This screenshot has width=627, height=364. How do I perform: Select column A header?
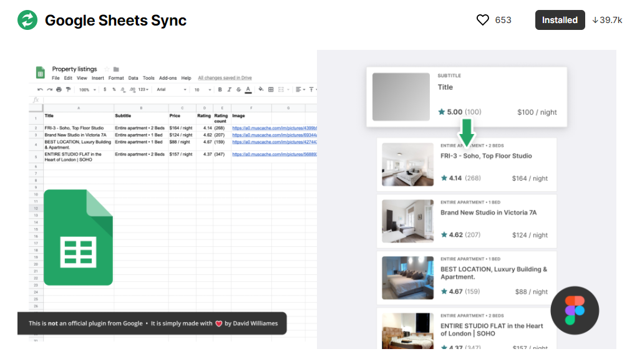point(79,108)
